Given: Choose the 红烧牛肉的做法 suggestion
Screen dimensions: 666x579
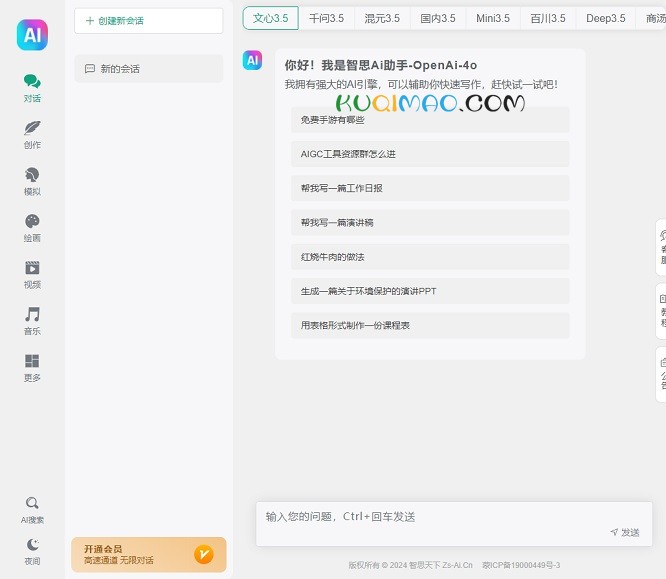Looking at the screenshot, I should pyautogui.click(x=430, y=257).
